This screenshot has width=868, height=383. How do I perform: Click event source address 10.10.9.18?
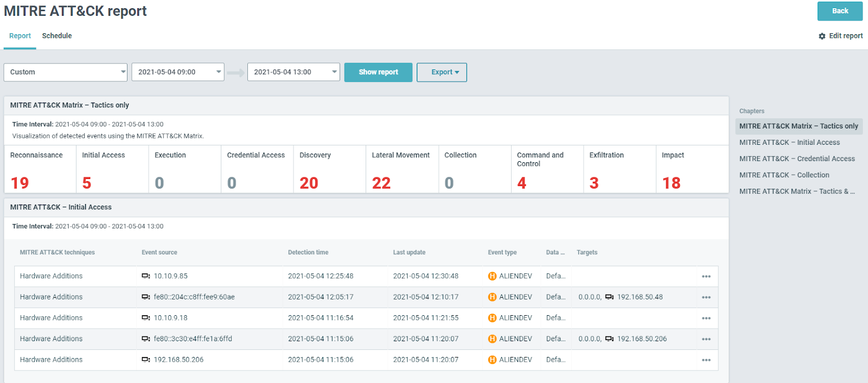[x=170, y=318]
